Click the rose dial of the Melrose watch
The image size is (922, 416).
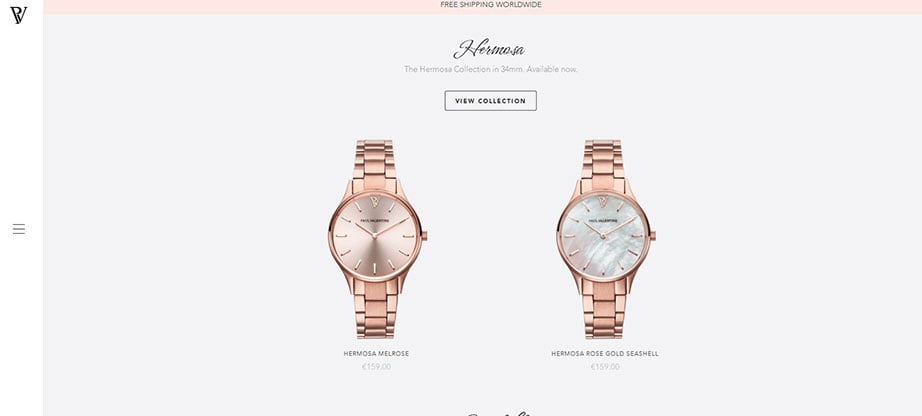pyautogui.click(x=375, y=236)
